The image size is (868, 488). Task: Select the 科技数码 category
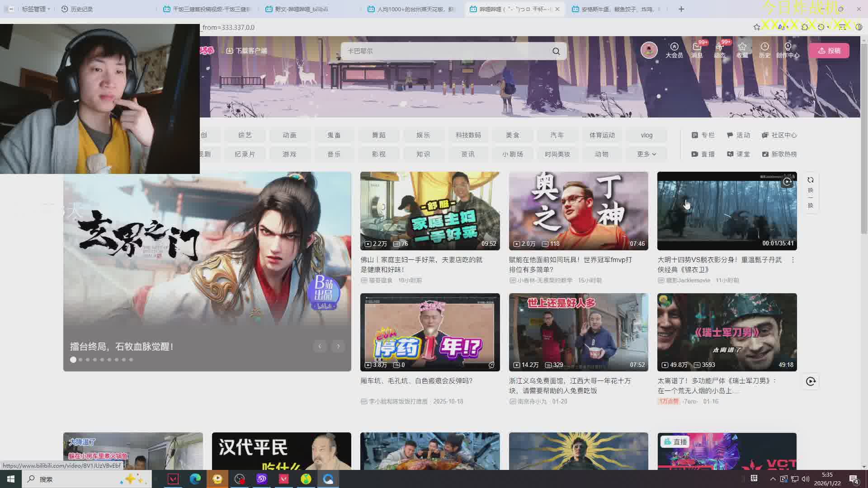click(468, 135)
